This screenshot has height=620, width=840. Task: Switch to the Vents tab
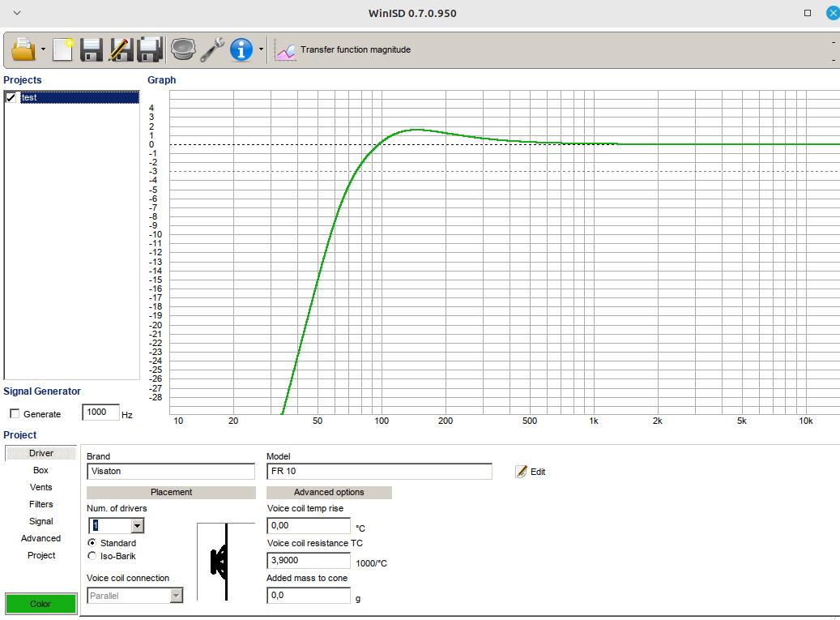(x=41, y=487)
